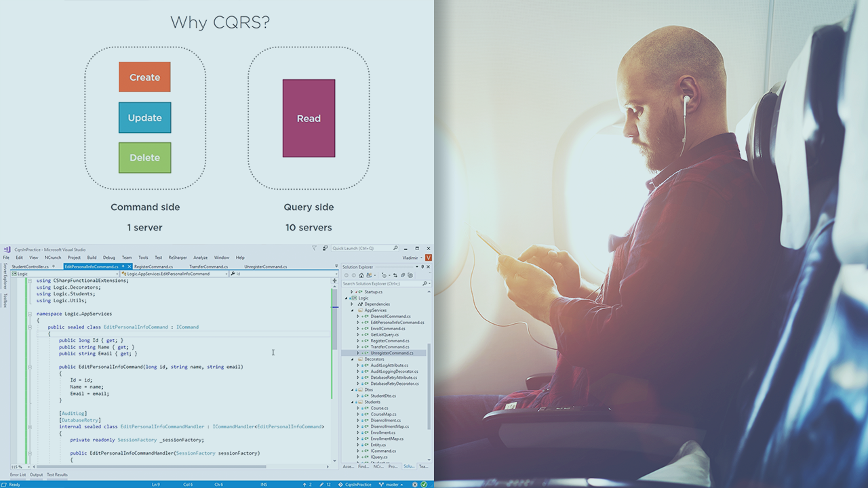This screenshot has width=868, height=488.
Task: Open the master branch selector
Action: point(391,485)
